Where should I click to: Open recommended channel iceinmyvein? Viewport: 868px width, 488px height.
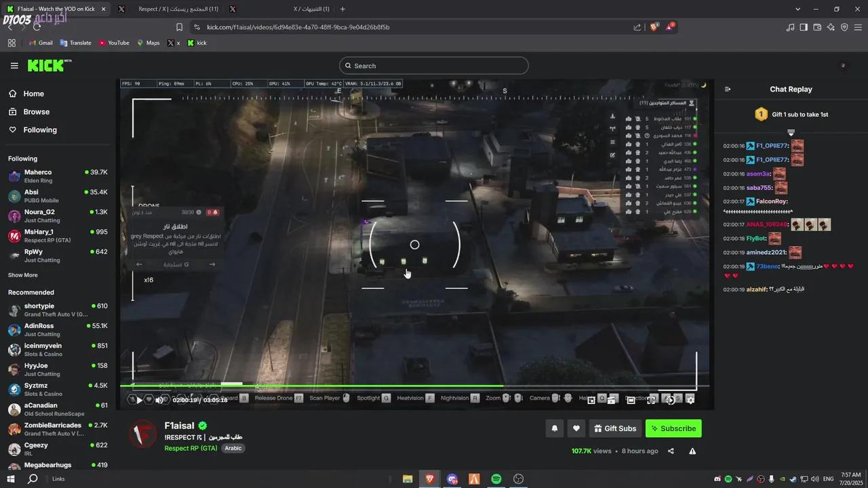point(58,349)
